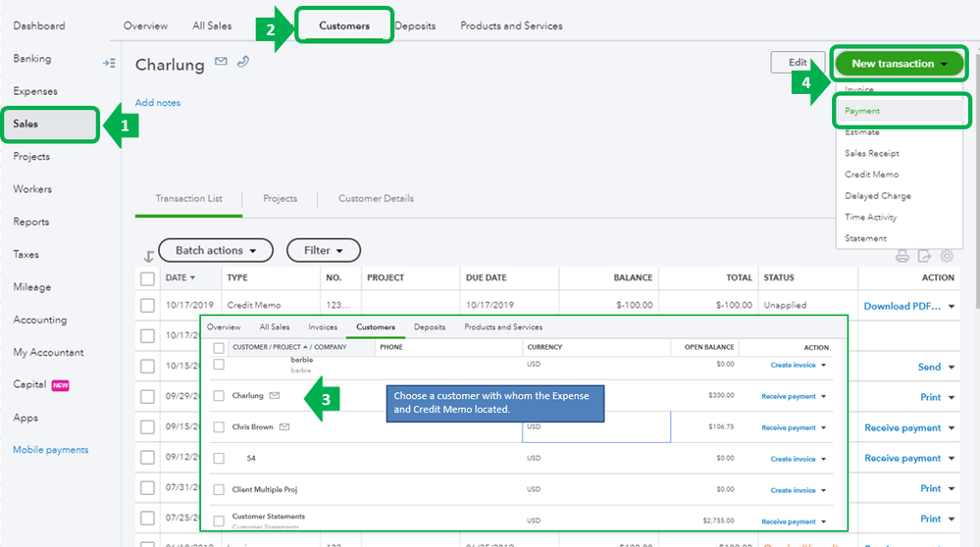Sort by the DATE column header
This screenshot has width=980, height=547.
click(x=180, y=277)
